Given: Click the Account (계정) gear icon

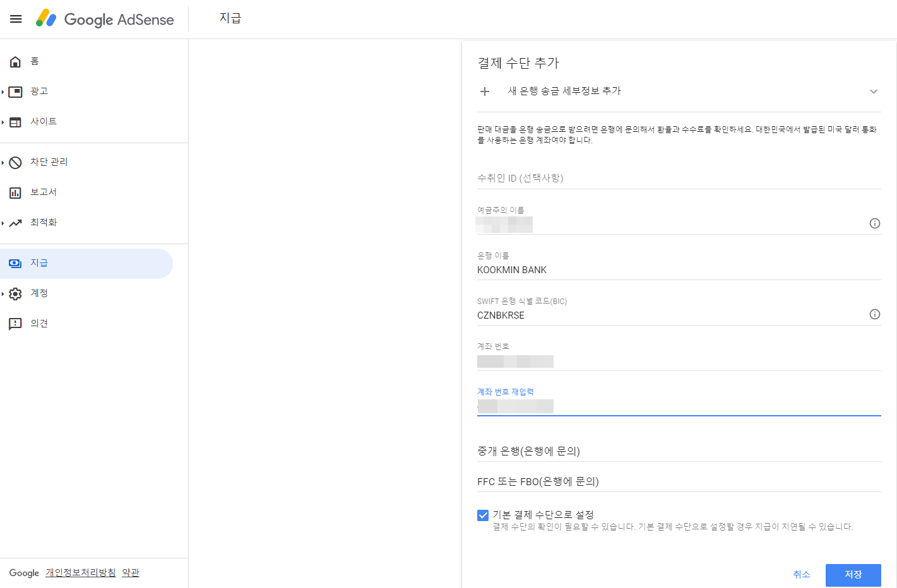Looking at the screenshot, I should point(16,293).
